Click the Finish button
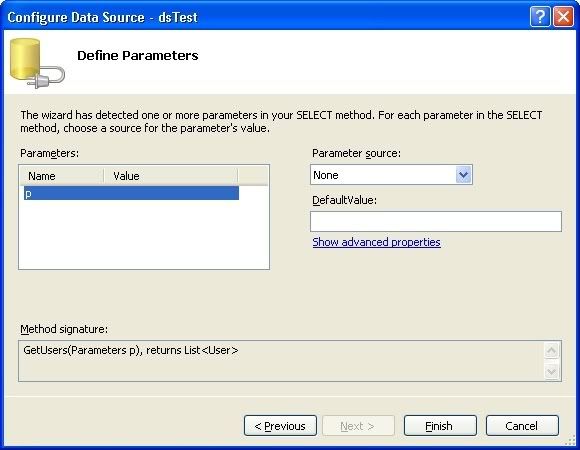 (440, 426)
